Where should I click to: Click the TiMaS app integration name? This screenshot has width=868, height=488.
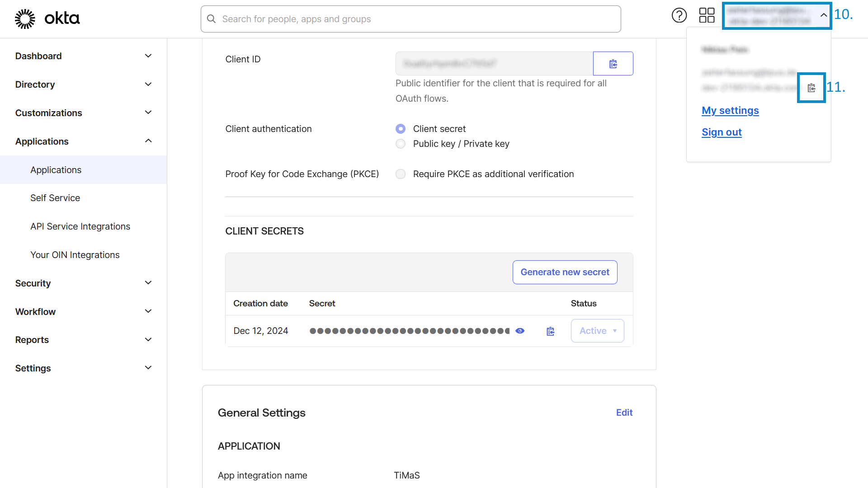(x=406, y=475)
